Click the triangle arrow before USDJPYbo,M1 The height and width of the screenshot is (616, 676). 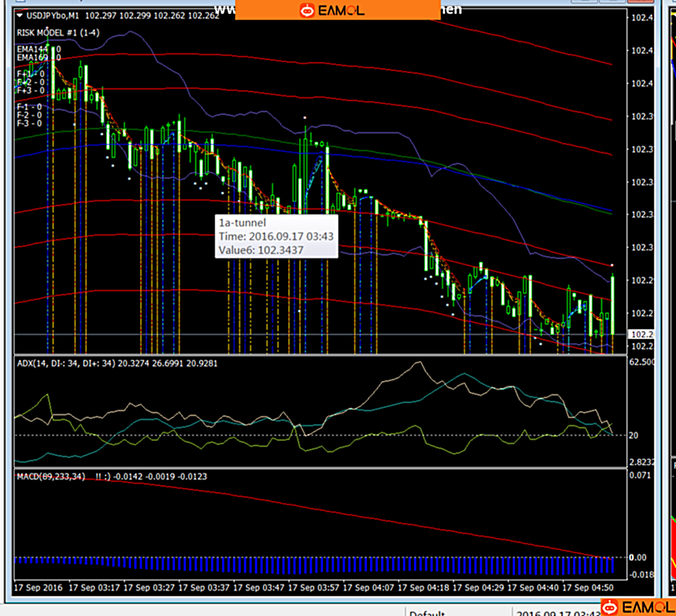click(19, 16)
